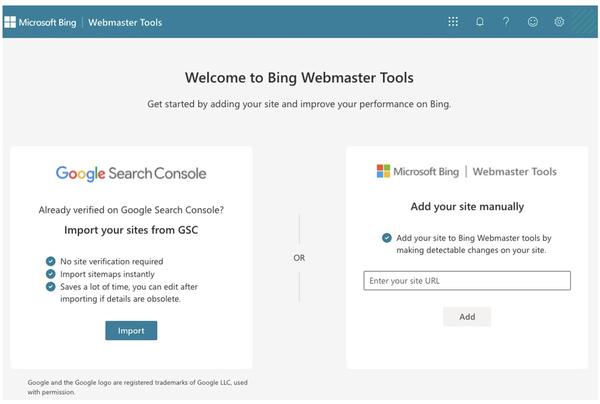The height and width of the screenshot is (404, 600).
Task: Click the Microsoft Bing logo in the header
Action: (x=40, y=23)
